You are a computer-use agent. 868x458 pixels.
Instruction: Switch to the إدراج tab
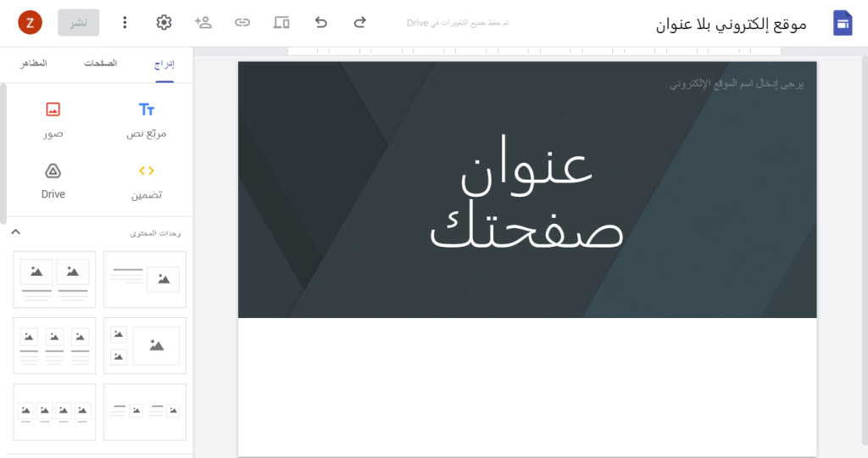pyautogui.click(x=164, y=64)
